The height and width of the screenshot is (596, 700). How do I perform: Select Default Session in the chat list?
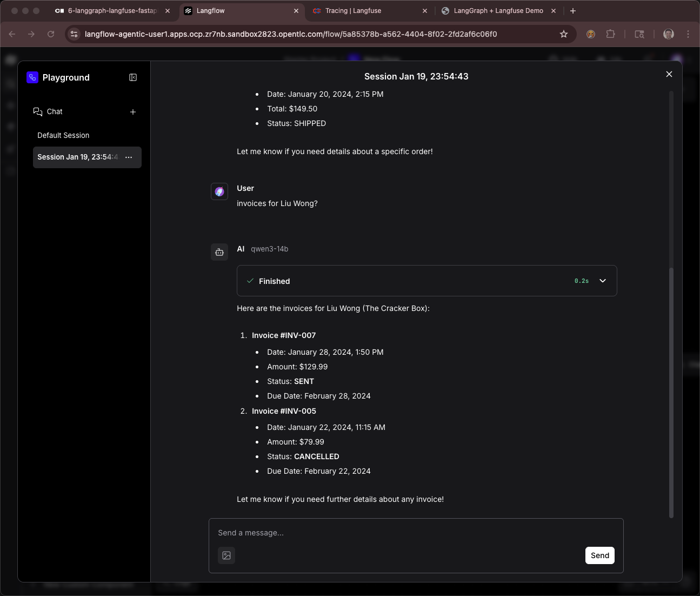(63, 135)
